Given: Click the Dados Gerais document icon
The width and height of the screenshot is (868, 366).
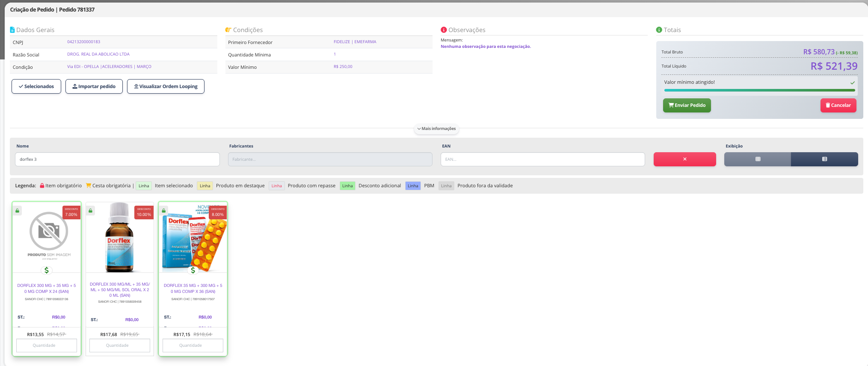Looking at the screenshot, I should [12, 30].
